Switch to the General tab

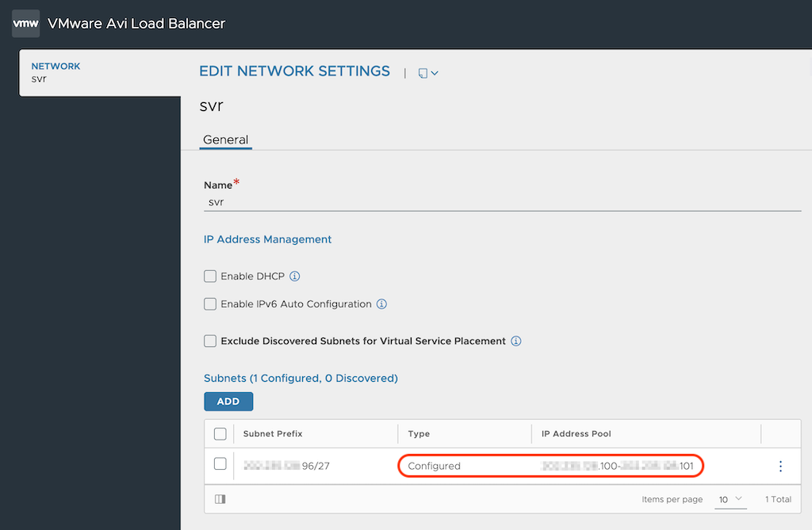pos(225,139)
